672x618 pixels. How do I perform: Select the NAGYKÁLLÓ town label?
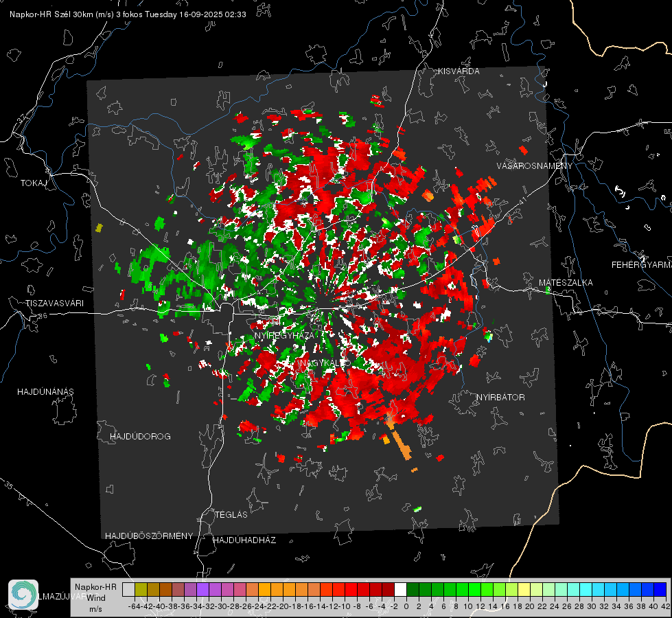coord(325,363)
